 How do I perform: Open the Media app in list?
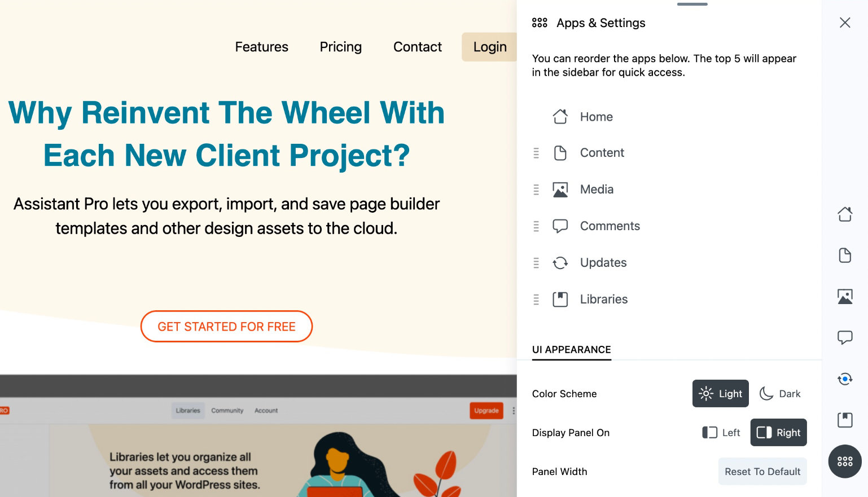(597, 190)
